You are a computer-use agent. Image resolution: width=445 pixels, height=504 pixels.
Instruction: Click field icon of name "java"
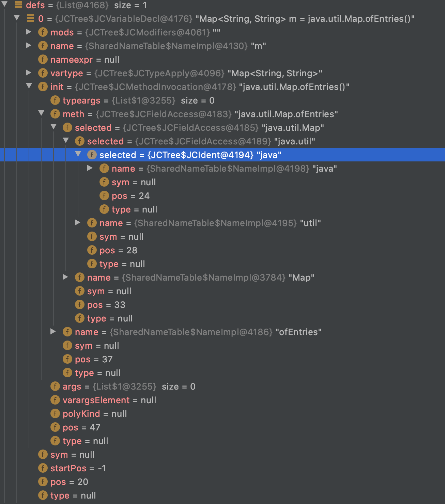(104, 168)
